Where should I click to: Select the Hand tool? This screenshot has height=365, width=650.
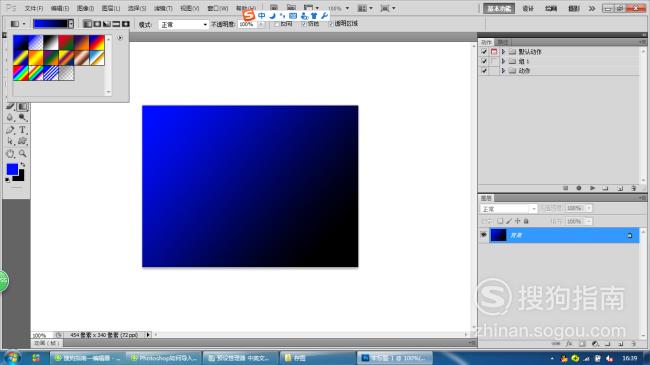[x=10, y=154]
